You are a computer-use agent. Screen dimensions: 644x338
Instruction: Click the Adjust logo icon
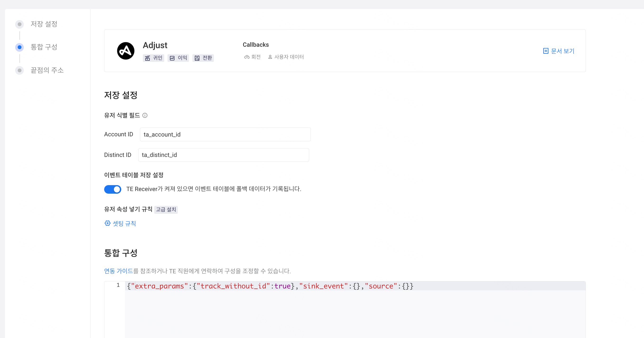point(126,51)
